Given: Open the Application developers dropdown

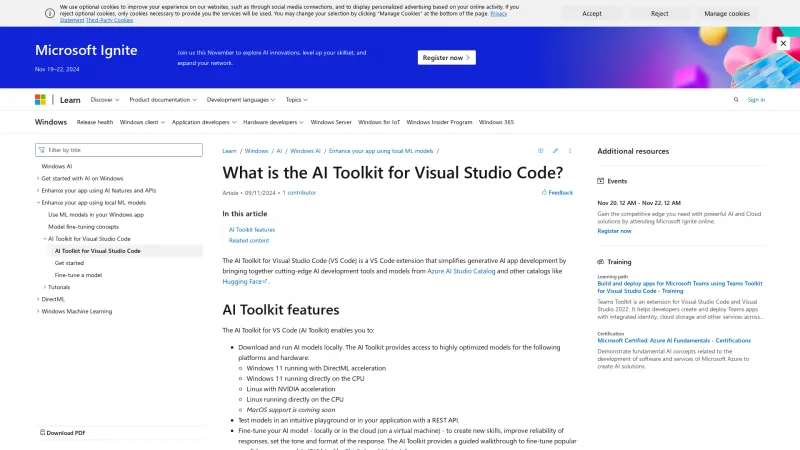Looking at the screenshot, I should [204, 122].
